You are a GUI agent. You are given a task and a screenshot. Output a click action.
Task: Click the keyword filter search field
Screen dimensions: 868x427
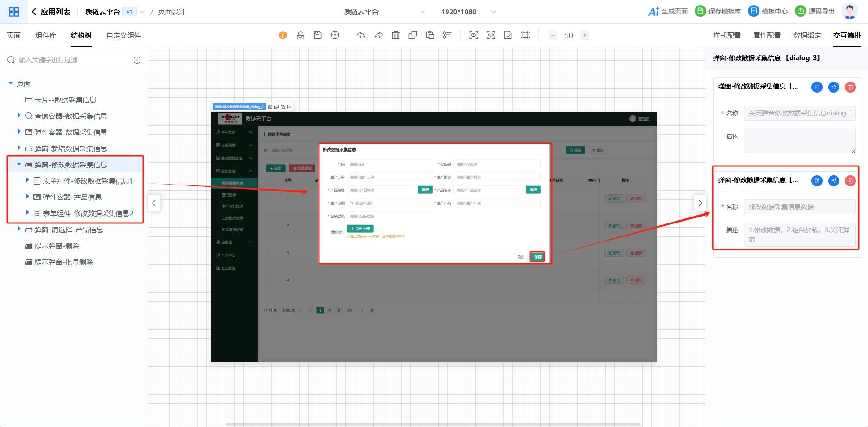coord(70,60)
